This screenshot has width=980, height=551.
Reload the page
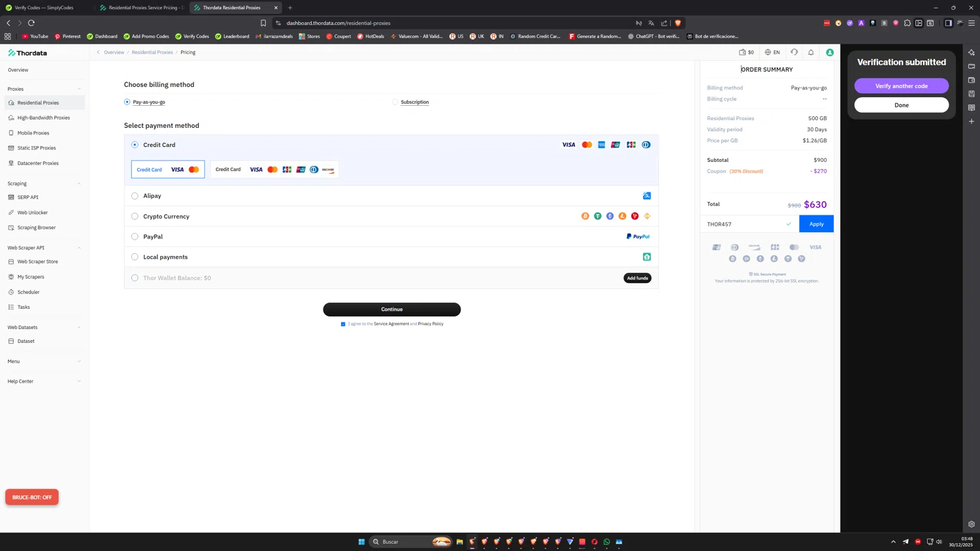coord(31,23)
